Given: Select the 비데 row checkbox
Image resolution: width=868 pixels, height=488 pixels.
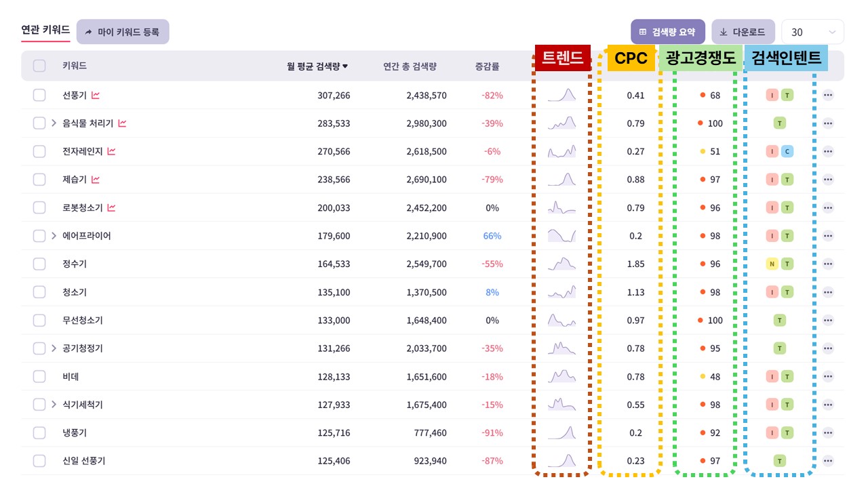Looking at the screenshot, I should pyautogui.click(x=39, y=376).
